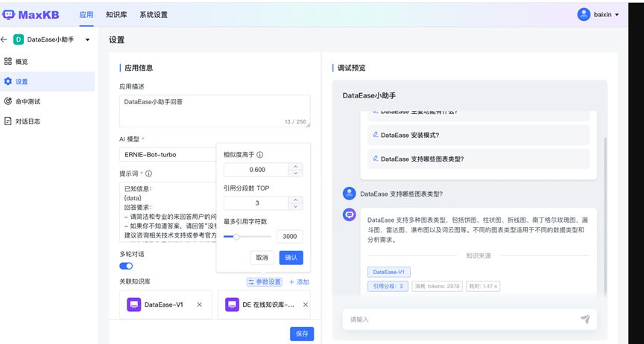Open the 应用 tab
Image resolution: width=644 pixels, height=344 pixels.
coord(86,15)
